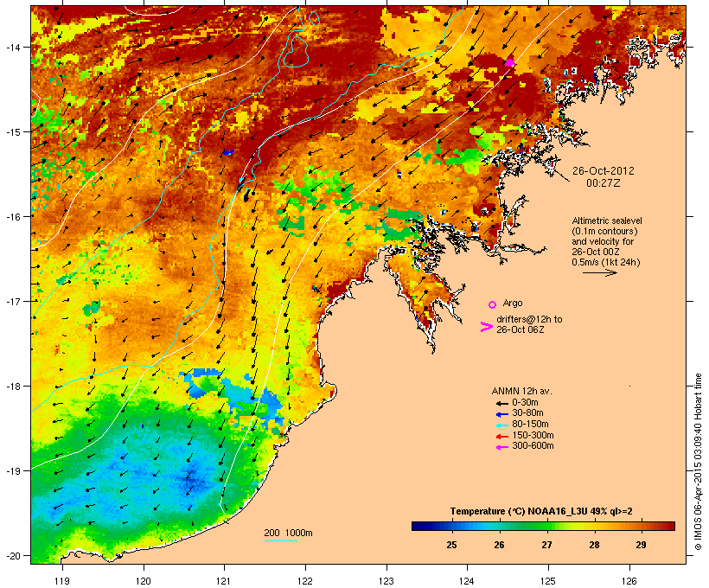
Task: Click the latitude label '-14'
Action: (12, 47)
